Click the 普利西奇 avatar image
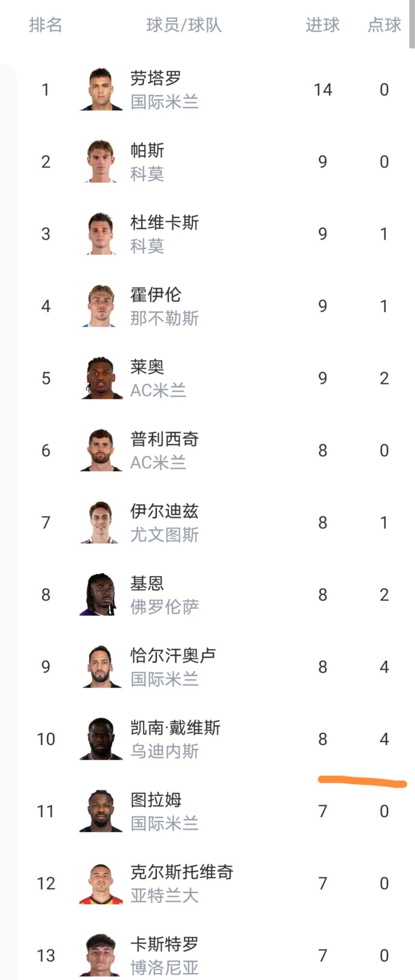This screenshot has height=980, width=415. pos(101,450)
